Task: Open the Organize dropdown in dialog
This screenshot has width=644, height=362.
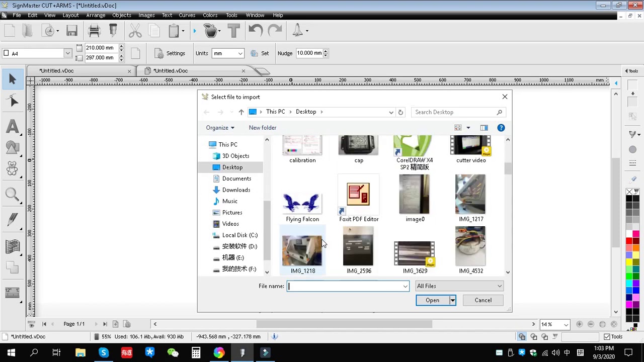Action: click(x=220, y=128)
